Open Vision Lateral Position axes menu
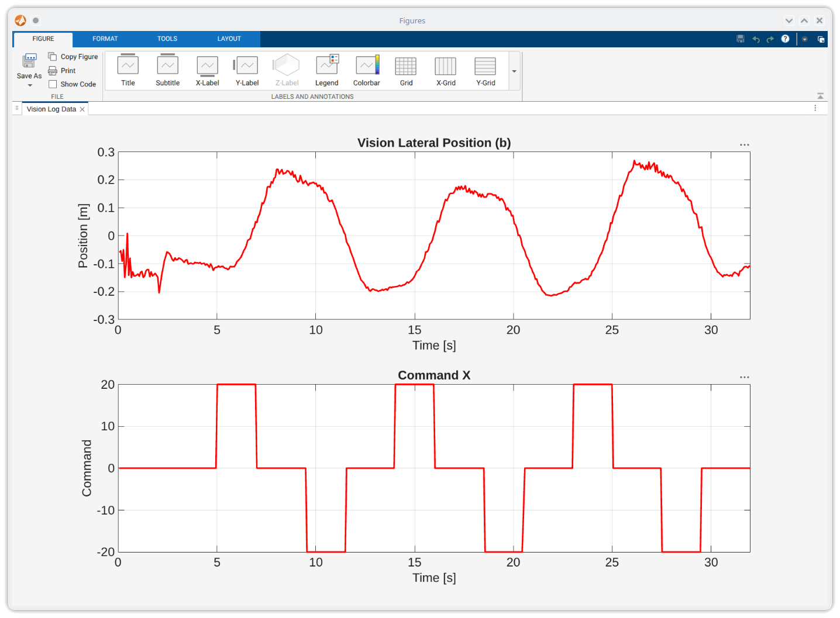 tap(745, 144)
